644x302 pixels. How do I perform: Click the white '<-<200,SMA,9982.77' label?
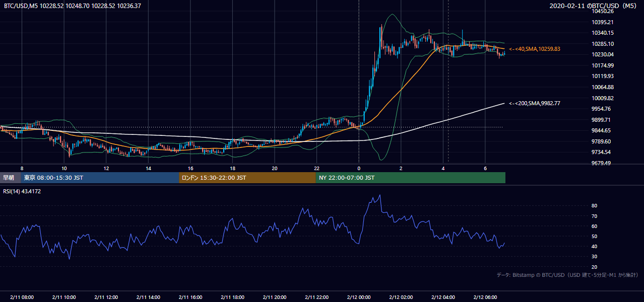pos(535,103)
